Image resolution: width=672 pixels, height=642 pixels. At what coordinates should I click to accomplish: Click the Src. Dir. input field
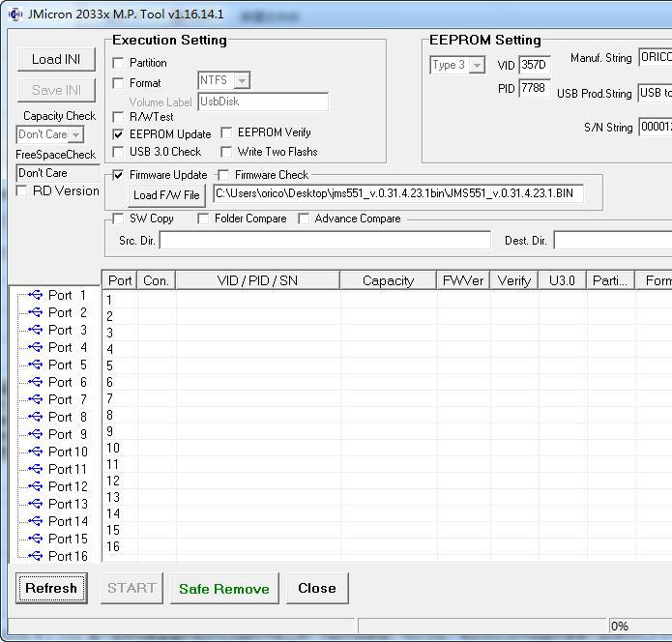tap(326, 240)
